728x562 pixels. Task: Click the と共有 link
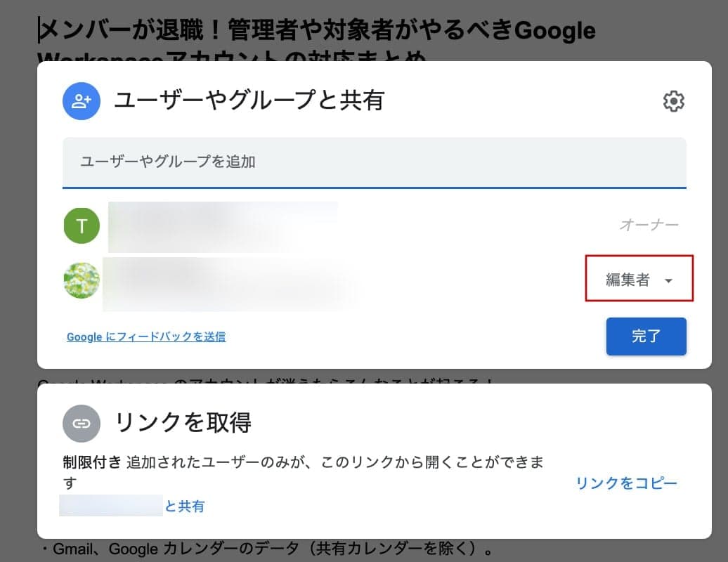click(x=184, y=507)
